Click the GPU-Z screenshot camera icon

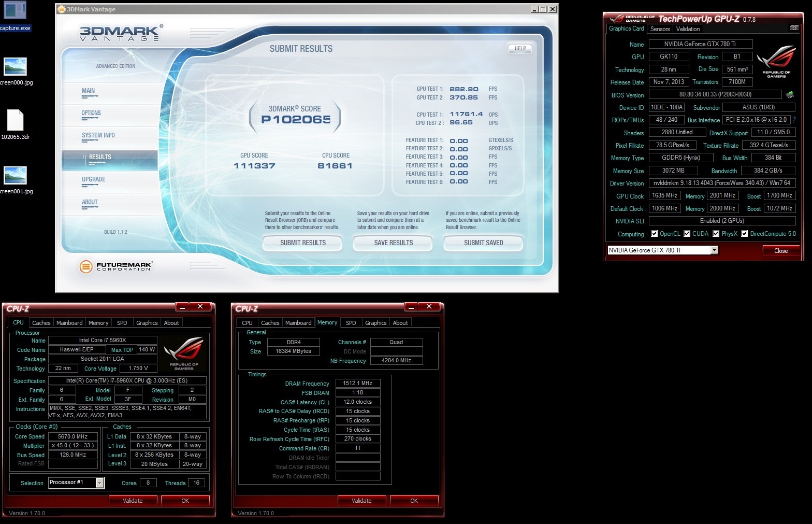[x=794, y=28]
